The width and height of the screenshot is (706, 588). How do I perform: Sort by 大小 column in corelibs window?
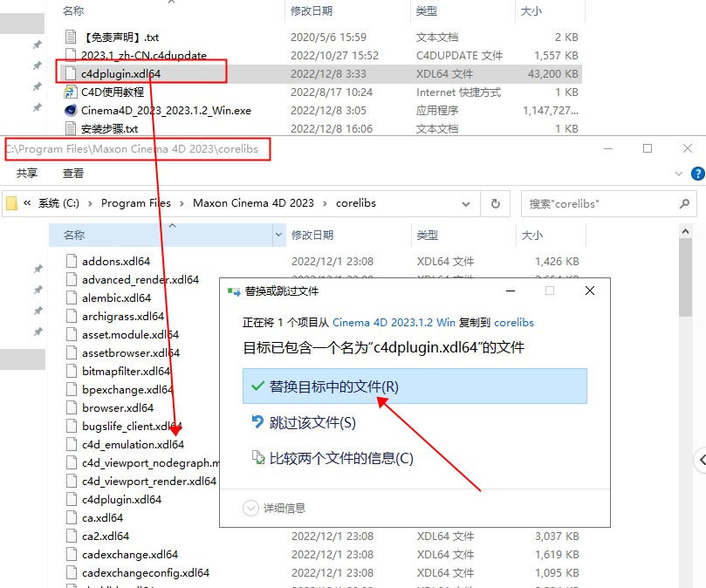point(532,235)
